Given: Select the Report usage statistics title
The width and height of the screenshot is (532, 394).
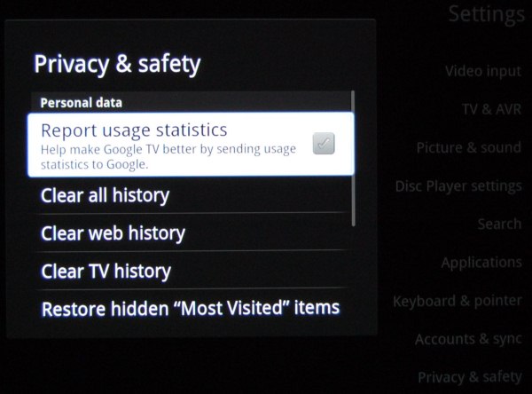Looking at the screenshot, I should pyautogui.click(x=134, y=130).
